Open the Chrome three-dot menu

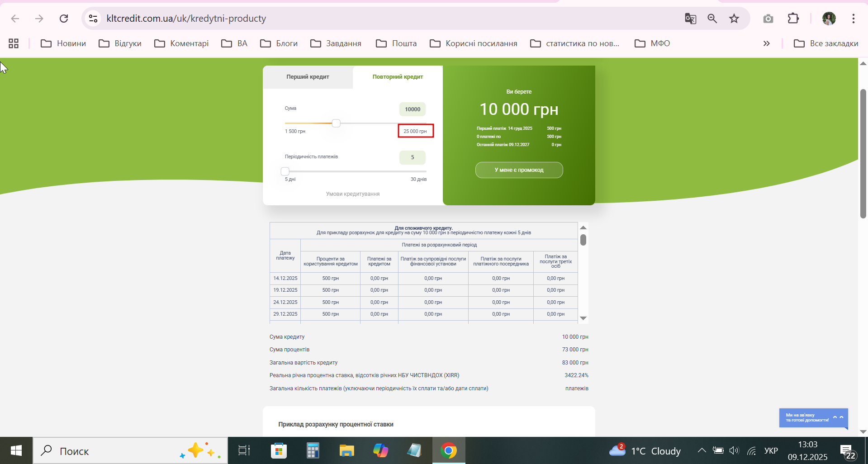[854, 19]
